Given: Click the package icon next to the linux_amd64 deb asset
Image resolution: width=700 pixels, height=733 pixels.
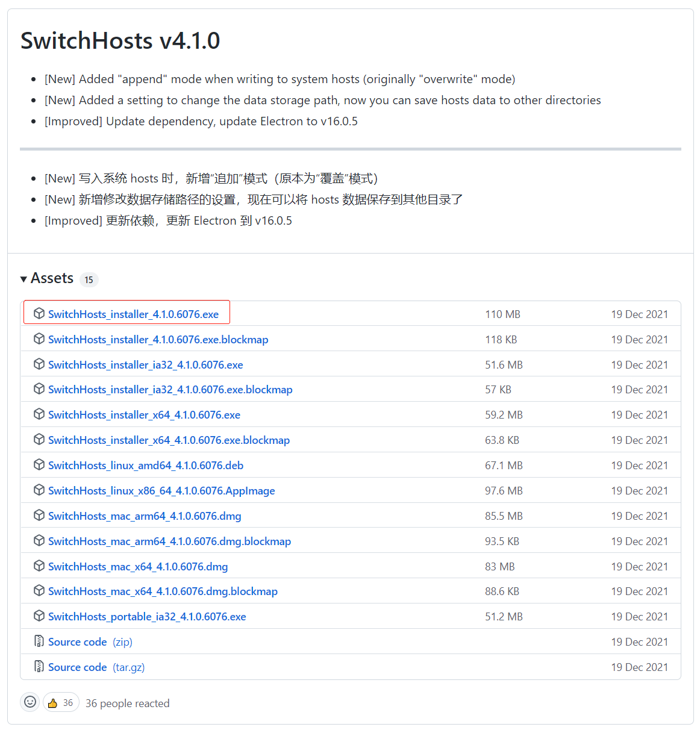Looking at the screenshot, I should coord(39,464).
